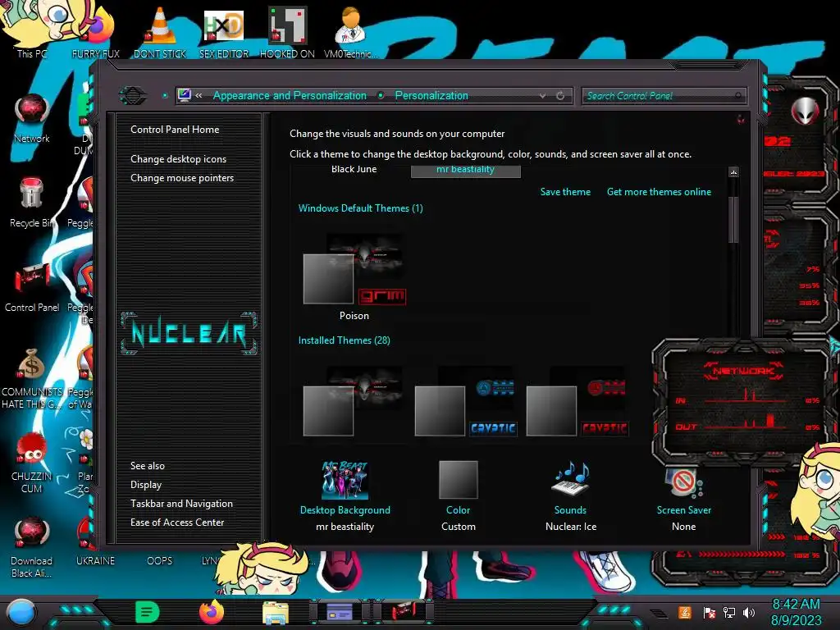
Task: Select the blue Cryptic installed theme
Action: pyautogui.click(x=466, y=401)
